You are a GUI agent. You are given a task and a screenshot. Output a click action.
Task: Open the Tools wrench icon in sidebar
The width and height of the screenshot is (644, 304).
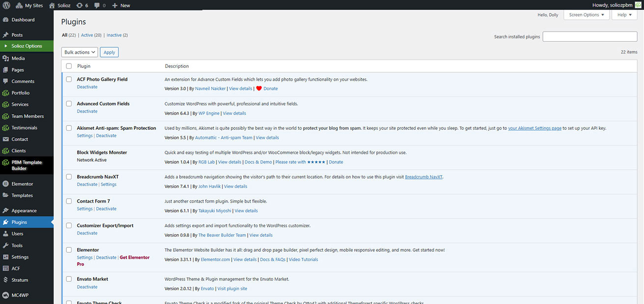pos(6,245)
